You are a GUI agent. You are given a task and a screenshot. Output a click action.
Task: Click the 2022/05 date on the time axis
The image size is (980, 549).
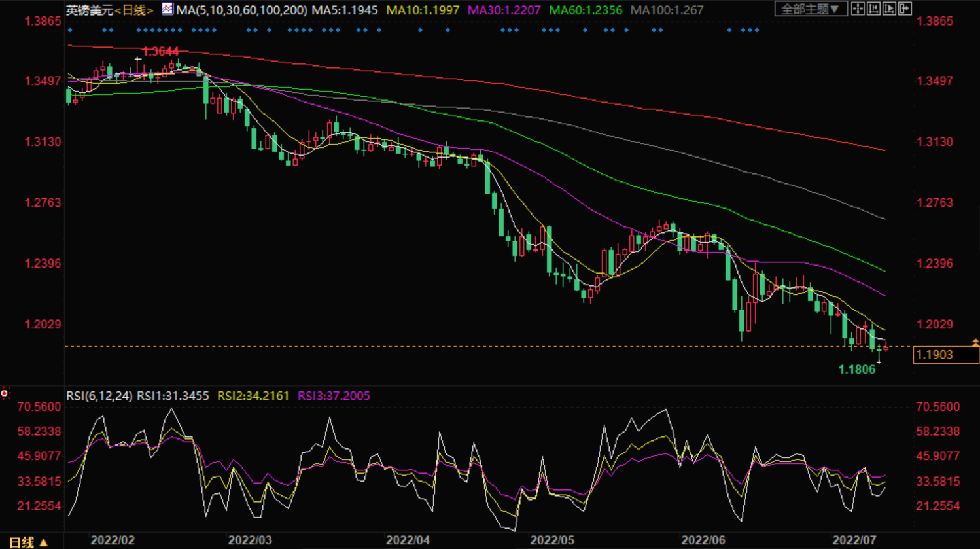pyautogui.click(x=551, y=540)
